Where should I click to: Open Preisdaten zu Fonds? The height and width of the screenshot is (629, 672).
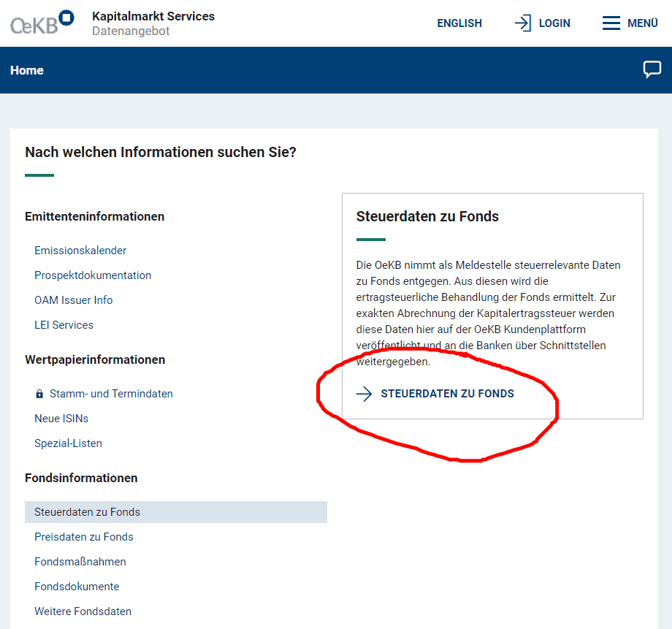click(84, 537)
